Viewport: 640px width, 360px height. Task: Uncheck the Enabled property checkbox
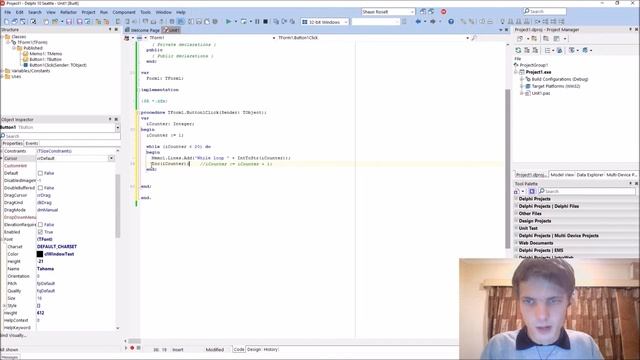pos(40,232)
